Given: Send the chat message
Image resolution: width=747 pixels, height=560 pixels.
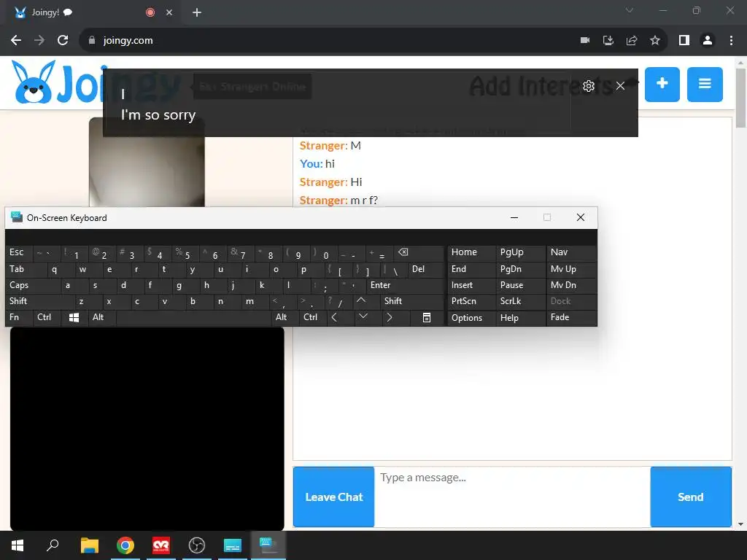Looking at the screenshot, I should (690, 497).
